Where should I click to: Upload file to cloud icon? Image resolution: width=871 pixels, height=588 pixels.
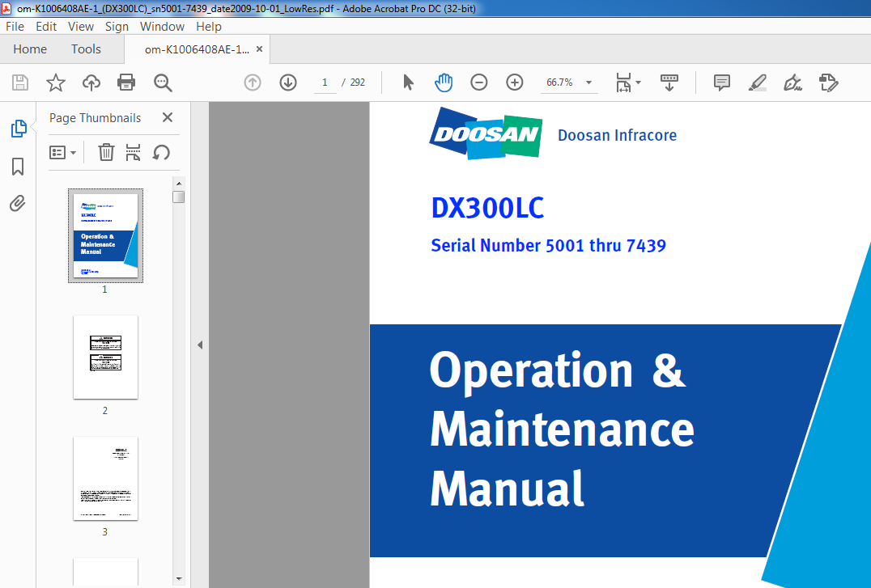coord(91,82)
